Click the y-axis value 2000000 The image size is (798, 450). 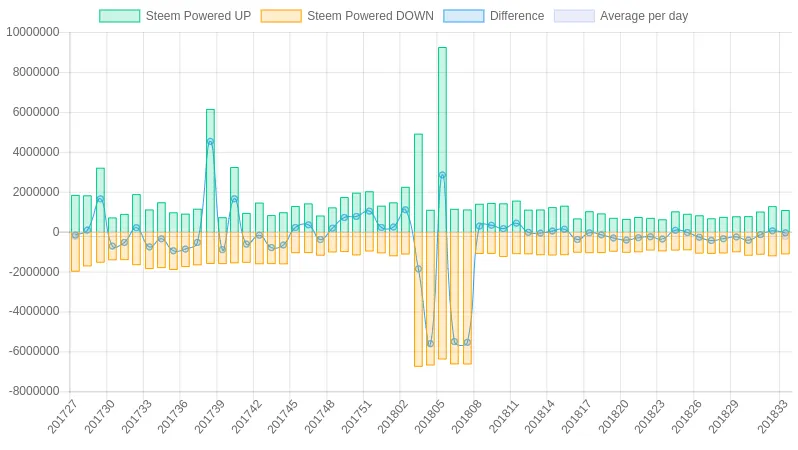click(36, 192)
